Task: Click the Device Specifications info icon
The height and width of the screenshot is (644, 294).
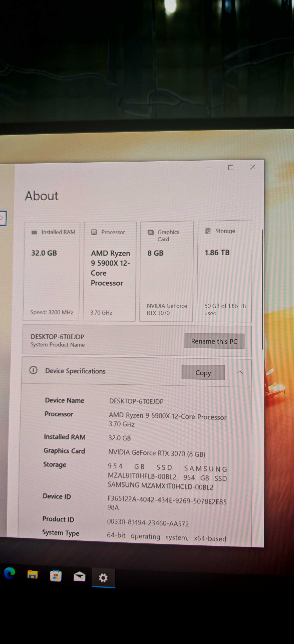Action: 33,370
